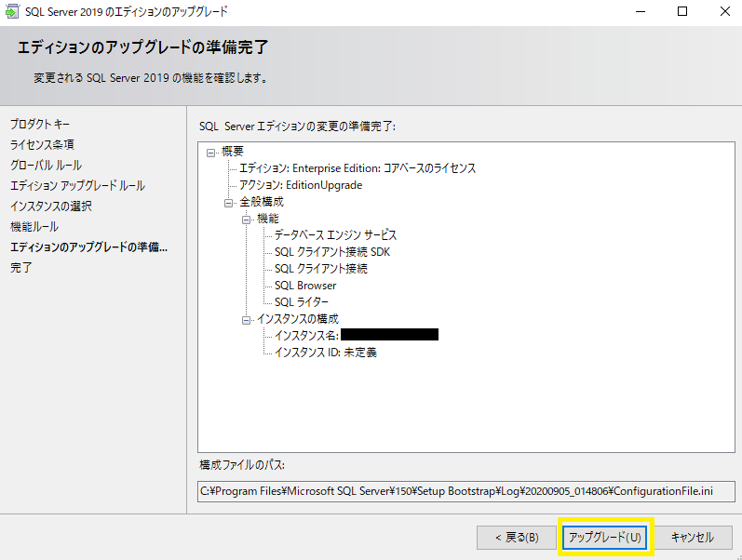Select the グローバル ルール step
The height and width of the screenshot is (560, 742).
click(47, 165)
